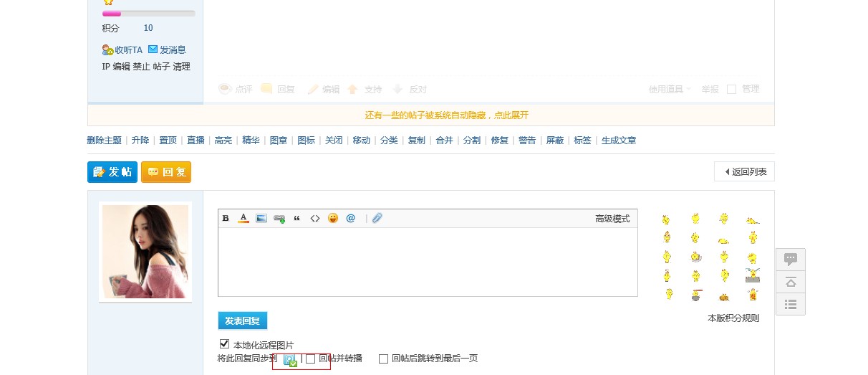This screenshot has width=868, height=375.
Task: Click 直播 moderation option
Action: (x=196, y=141)
